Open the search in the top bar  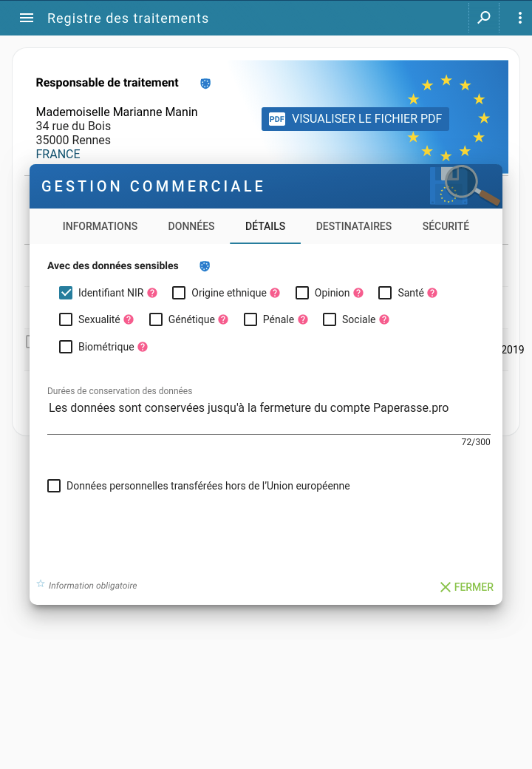pos(483,18)
